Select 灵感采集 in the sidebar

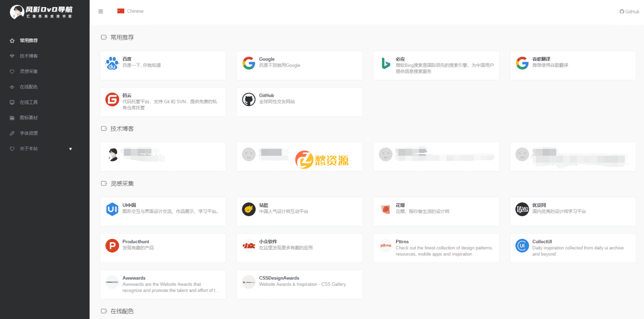coord(29,71)
